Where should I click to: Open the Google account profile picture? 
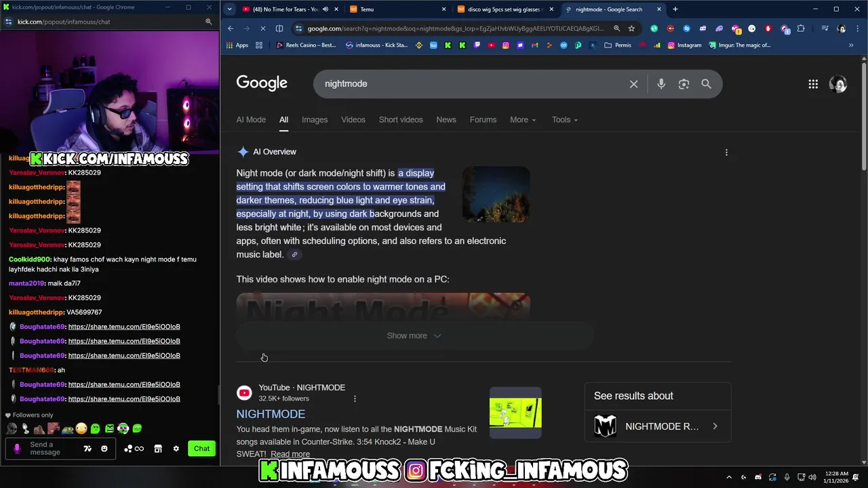[x=838, y=84]
